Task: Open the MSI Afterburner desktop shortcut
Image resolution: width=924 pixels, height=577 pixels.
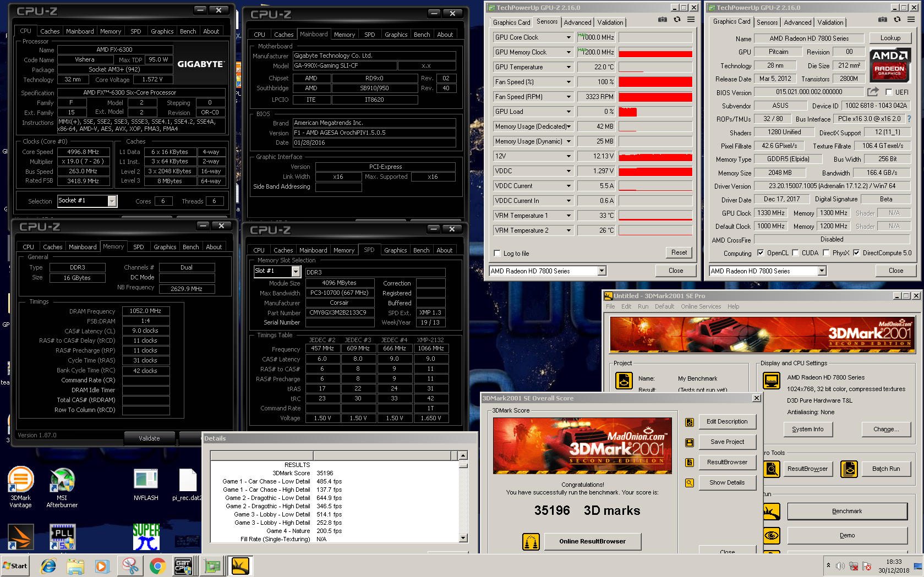Action: tap(62, 487)
